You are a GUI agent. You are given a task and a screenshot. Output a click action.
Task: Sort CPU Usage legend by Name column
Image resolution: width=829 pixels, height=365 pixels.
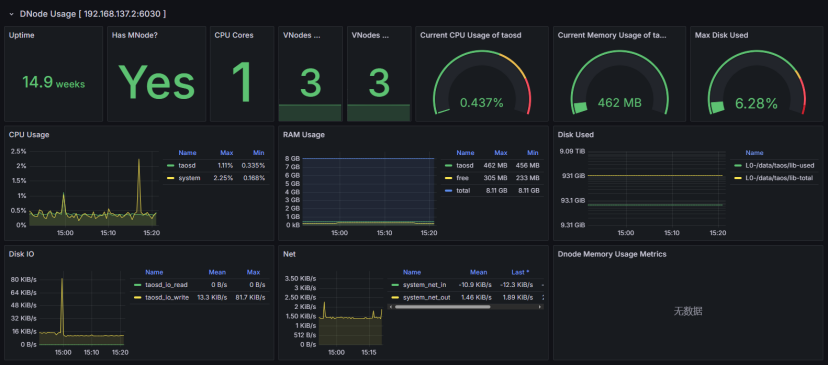tap(187, 152)
